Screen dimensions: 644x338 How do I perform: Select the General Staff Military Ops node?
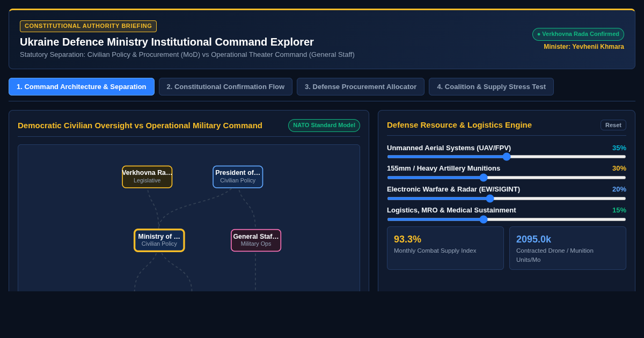(256, 240)
